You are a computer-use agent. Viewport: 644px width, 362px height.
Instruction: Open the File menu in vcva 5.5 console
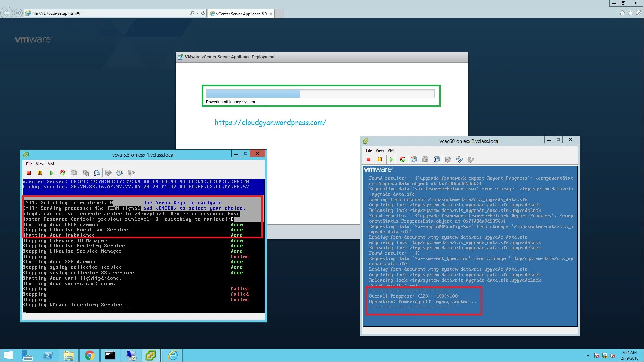tap(29, 164)
